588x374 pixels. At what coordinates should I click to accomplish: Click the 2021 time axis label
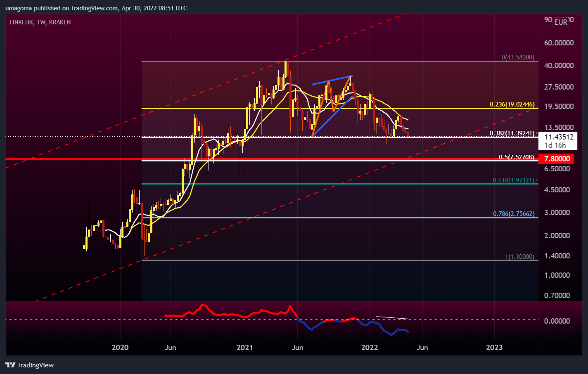(245, 348)
